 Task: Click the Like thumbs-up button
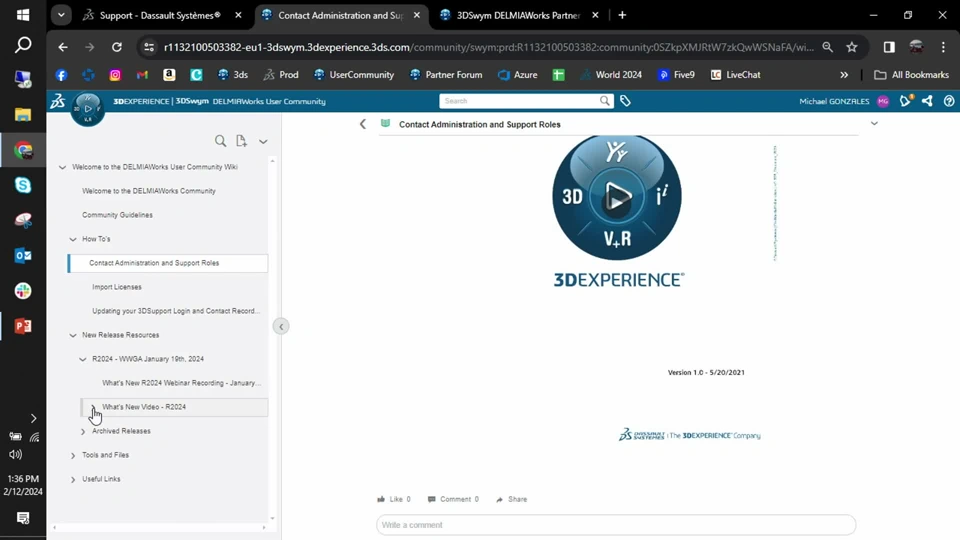click(x=394, y=499)
